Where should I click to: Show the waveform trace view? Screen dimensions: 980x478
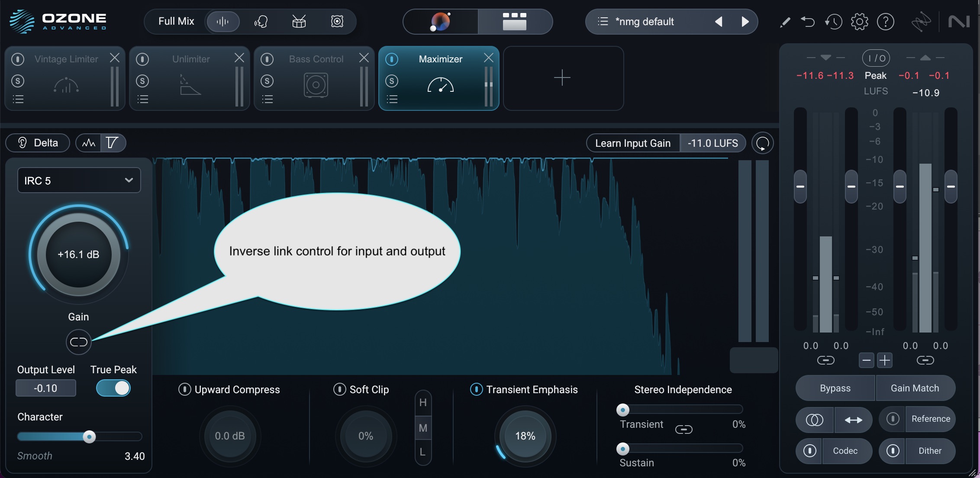[x=89, y=143]
